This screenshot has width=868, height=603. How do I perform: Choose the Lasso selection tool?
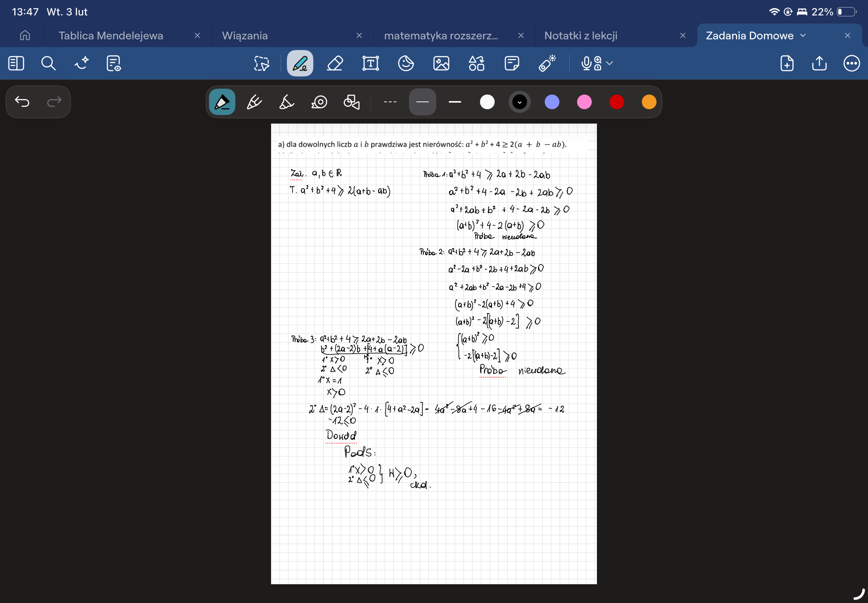262,64
